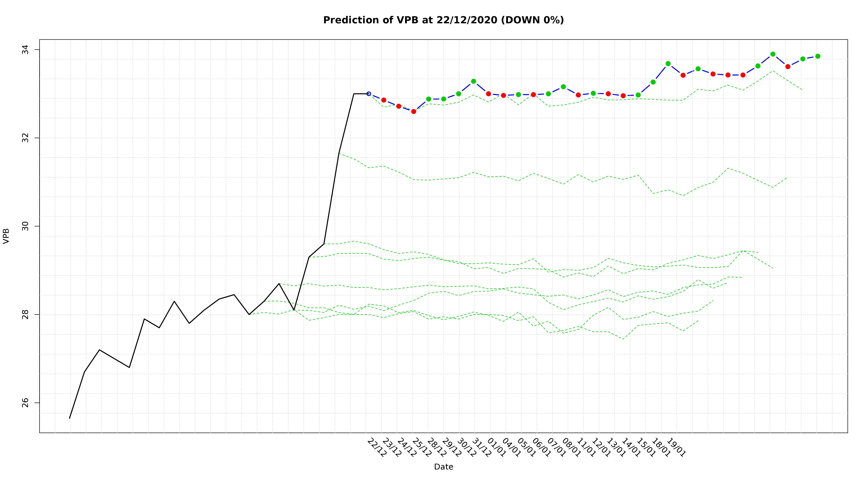Click the open blue circle at 22/12
This screenshot has height=482, width=868.
pos(369,94)
